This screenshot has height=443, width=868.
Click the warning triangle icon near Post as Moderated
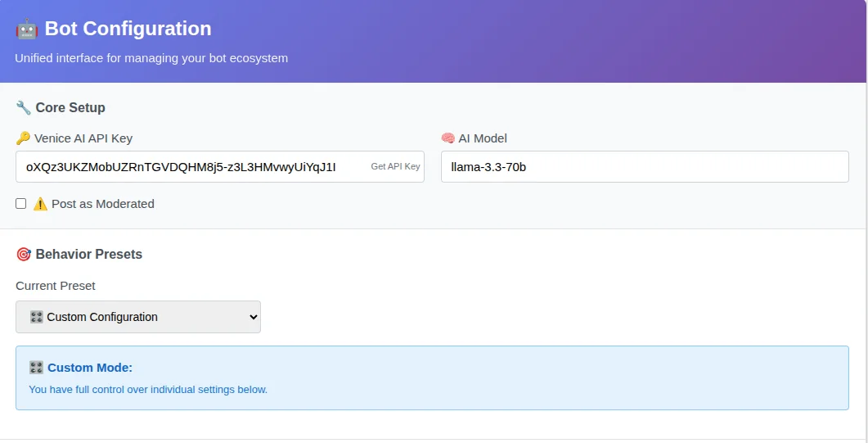[40, 204]
